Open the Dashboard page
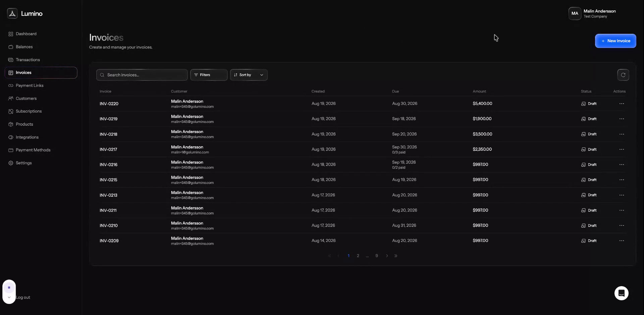The height and width of the screenshot is (315, 644). [26, 34]
